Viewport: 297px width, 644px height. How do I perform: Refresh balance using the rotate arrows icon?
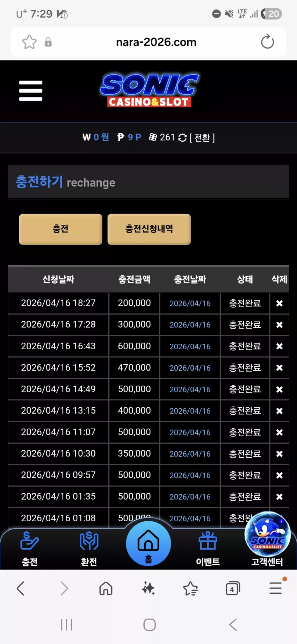click(x=182, y=138)
